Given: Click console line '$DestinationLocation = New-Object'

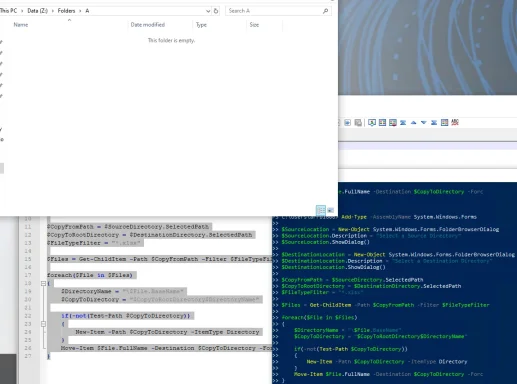Looking at the screenshot, I should (398, 255).
